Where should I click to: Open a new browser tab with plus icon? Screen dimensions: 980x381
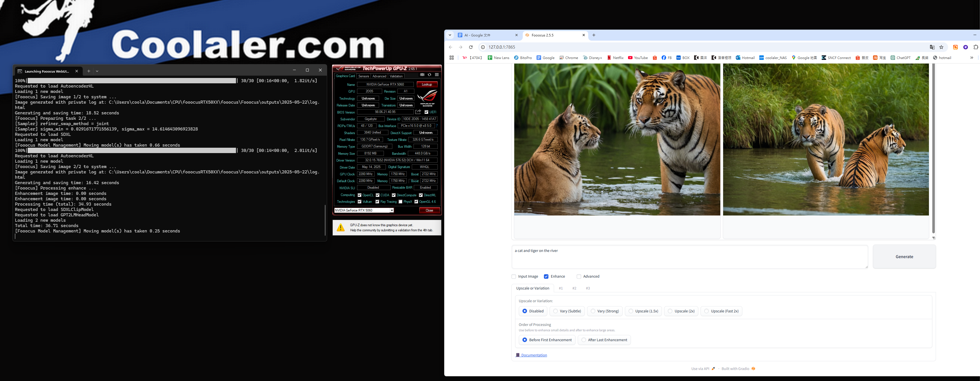594,35
